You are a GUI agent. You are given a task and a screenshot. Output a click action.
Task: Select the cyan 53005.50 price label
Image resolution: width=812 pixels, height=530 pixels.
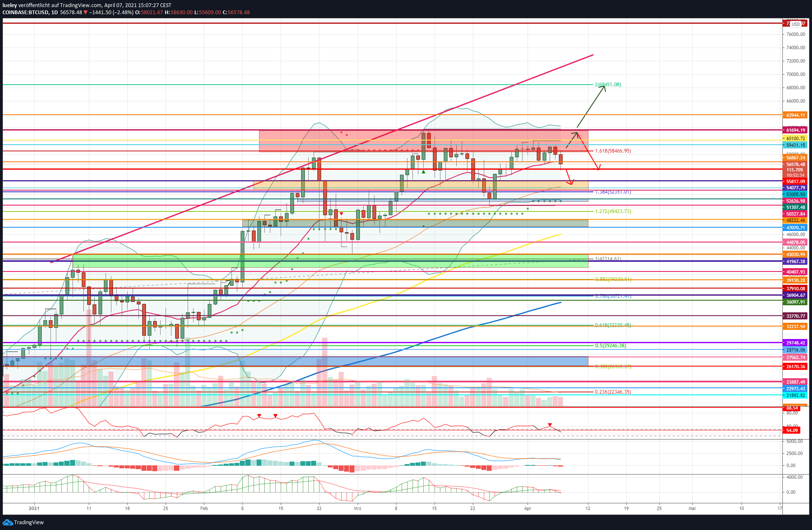click(x=795, y=194)
